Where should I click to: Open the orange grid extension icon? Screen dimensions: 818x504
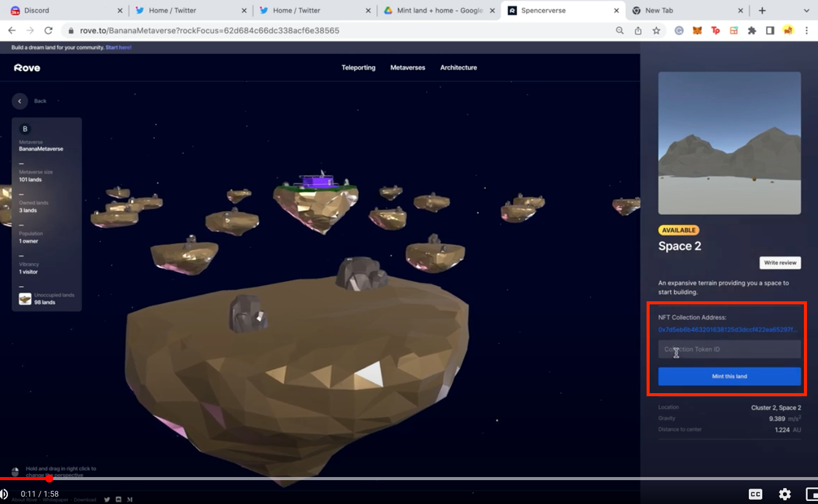[734, 31]
